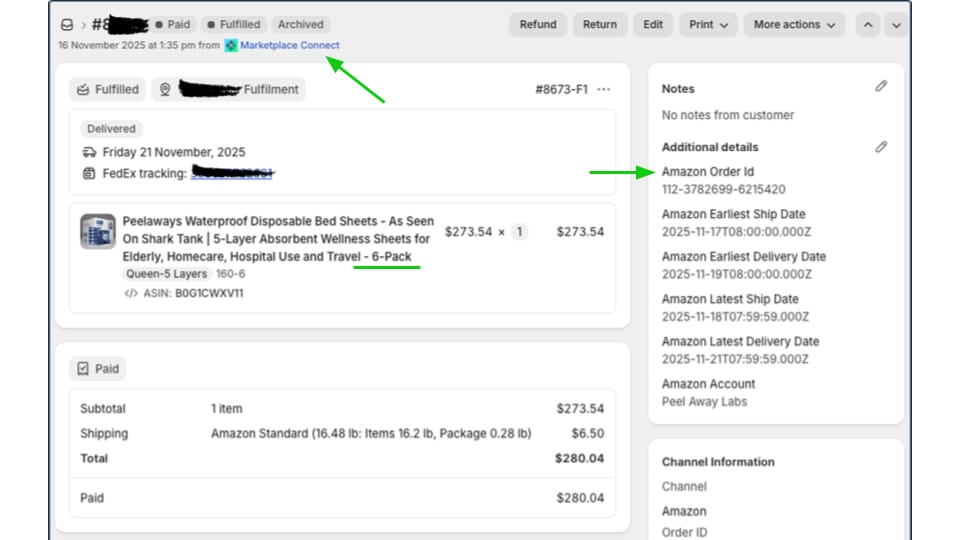Select the Total amount $280.04
960x540 pixels.
pyautogui.click(x=580, y=459)
